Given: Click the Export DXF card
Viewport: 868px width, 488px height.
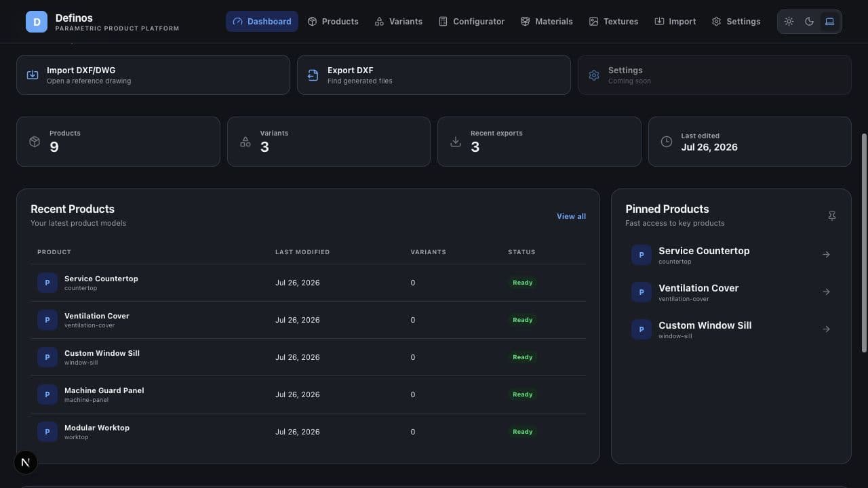Looking at the screenshot, I should 434,75.
